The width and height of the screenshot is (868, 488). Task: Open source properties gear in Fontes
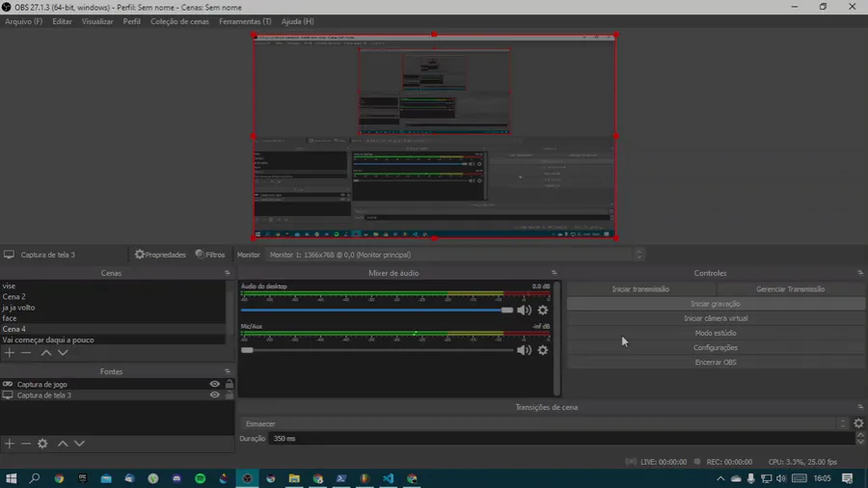(x=42, y=444)
